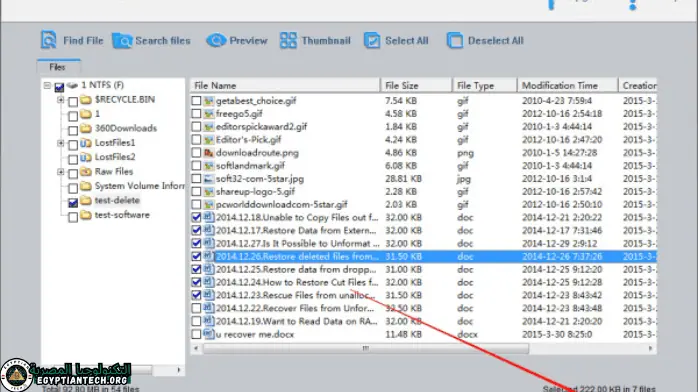Click the Select All checkmark icon
Image resolution: width=698 pixels, height=392 pixels.
tap(372, 40)
